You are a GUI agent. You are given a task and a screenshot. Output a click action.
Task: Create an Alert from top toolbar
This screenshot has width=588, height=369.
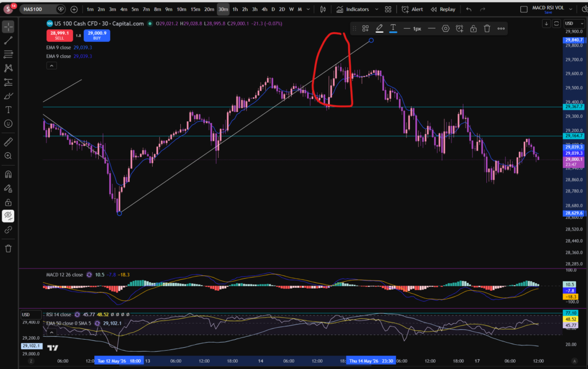point(412,9)
